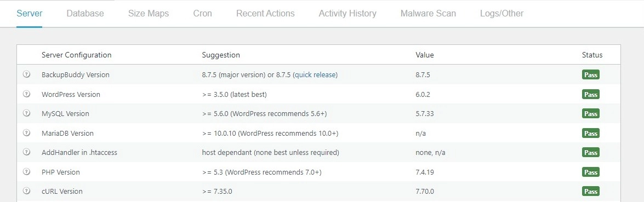Click help icon beside MariaDB Version
Viewport: 644px width, 202px height.
27,133
